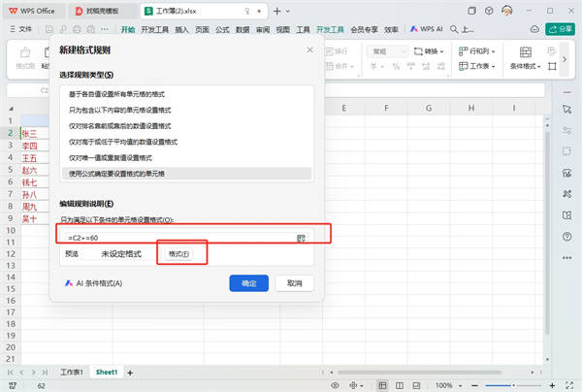Screen dimensions: 582x392
Task: Close the 新建格式规则 dialog
Action: click(x=310, y=49)
